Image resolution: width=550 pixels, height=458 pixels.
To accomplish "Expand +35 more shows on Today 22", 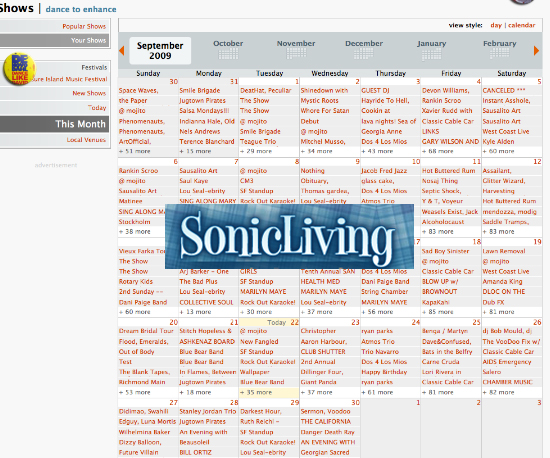I will click(x=256, y=392).
